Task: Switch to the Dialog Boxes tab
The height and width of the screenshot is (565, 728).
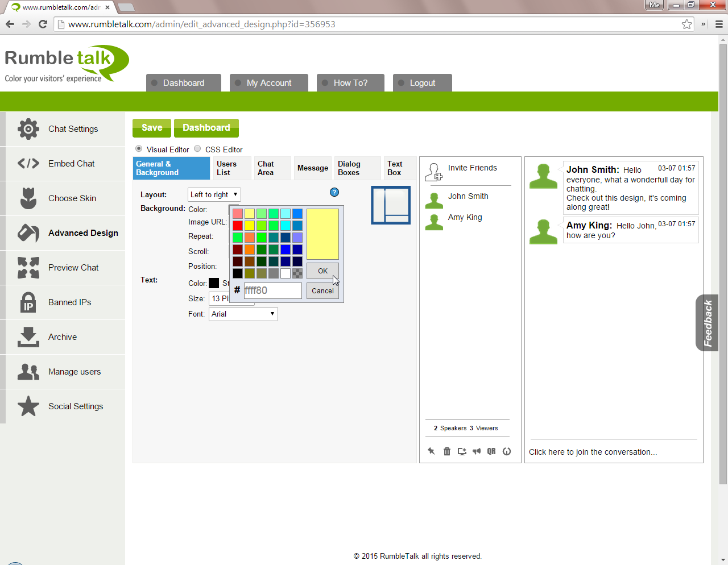Action: 357,168
